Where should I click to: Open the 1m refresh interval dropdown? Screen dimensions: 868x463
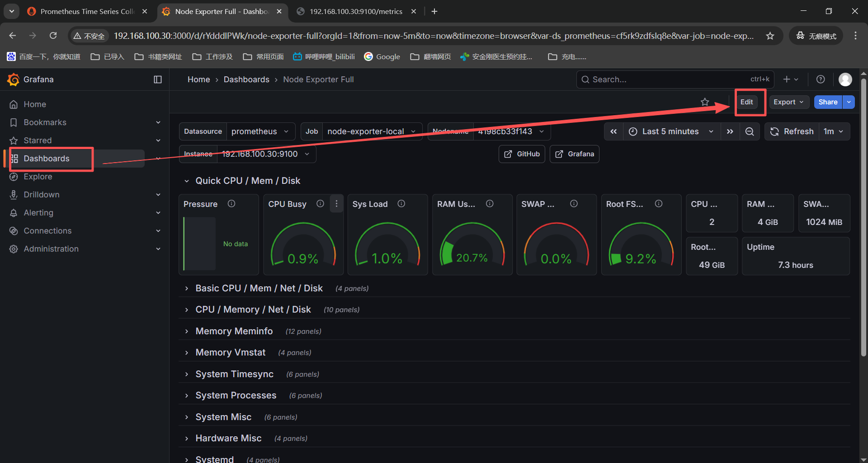coord(834,131)
